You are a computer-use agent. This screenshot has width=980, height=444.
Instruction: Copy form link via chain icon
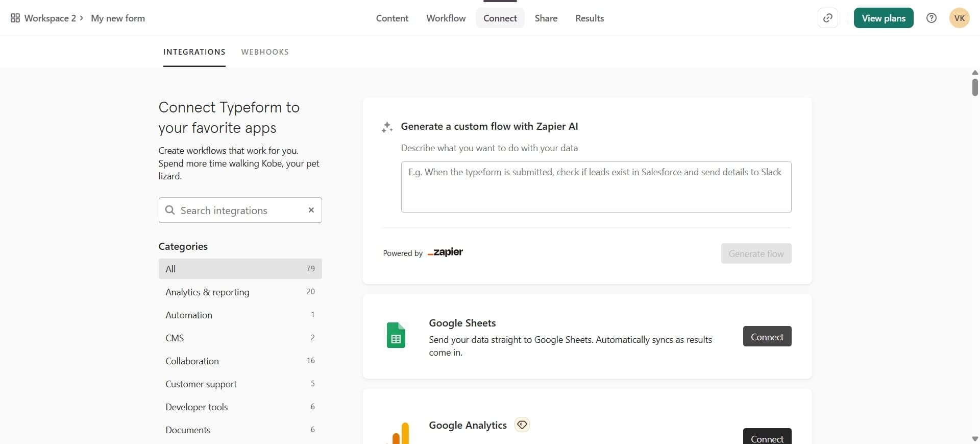828,18
